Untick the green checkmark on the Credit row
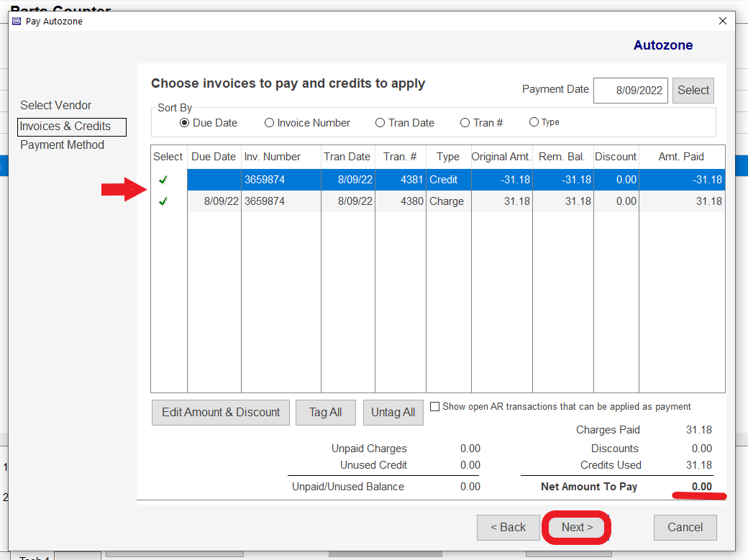The image size is (748, 560). [163, 180]
